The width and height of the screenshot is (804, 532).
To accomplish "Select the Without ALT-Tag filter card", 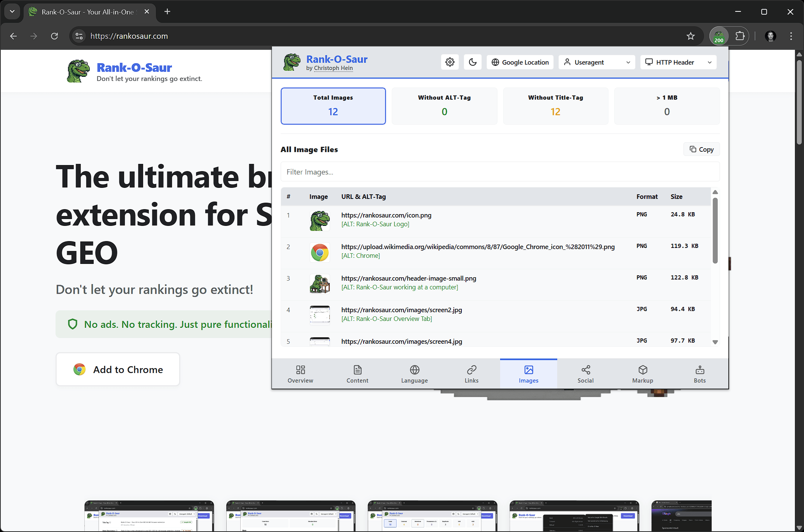I will click(444, 106).
